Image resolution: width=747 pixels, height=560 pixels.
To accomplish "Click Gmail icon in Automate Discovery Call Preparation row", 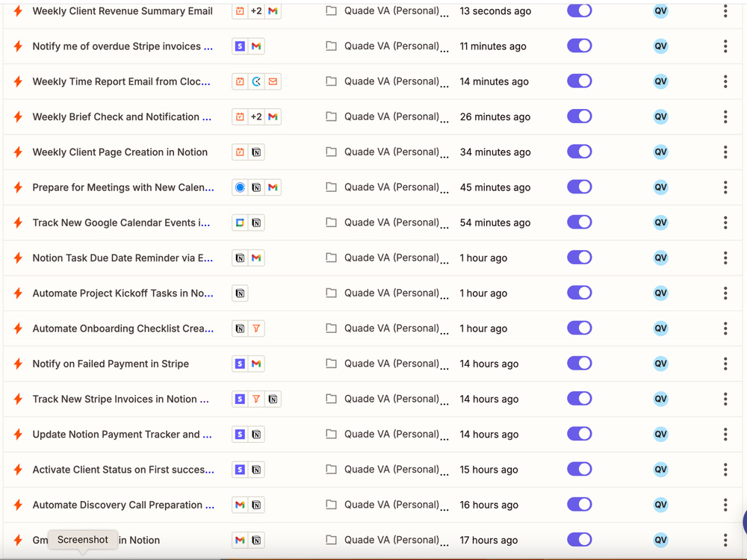I will point(240,504).
